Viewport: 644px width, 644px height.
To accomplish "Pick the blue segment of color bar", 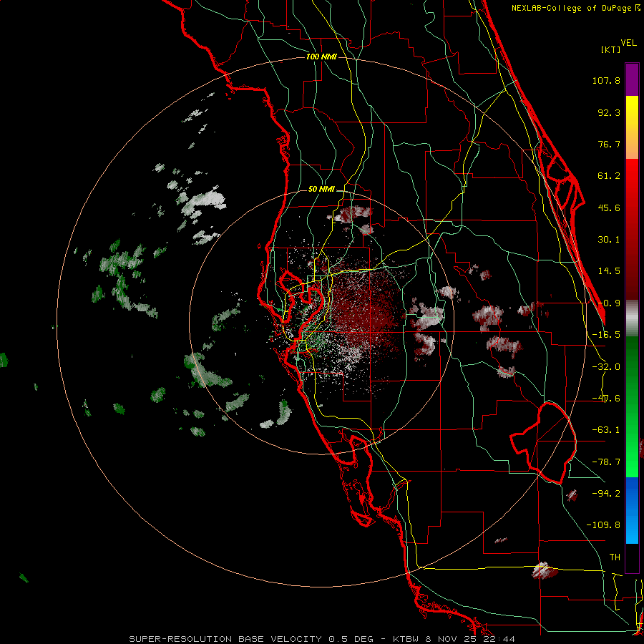I will click(632, 510).
